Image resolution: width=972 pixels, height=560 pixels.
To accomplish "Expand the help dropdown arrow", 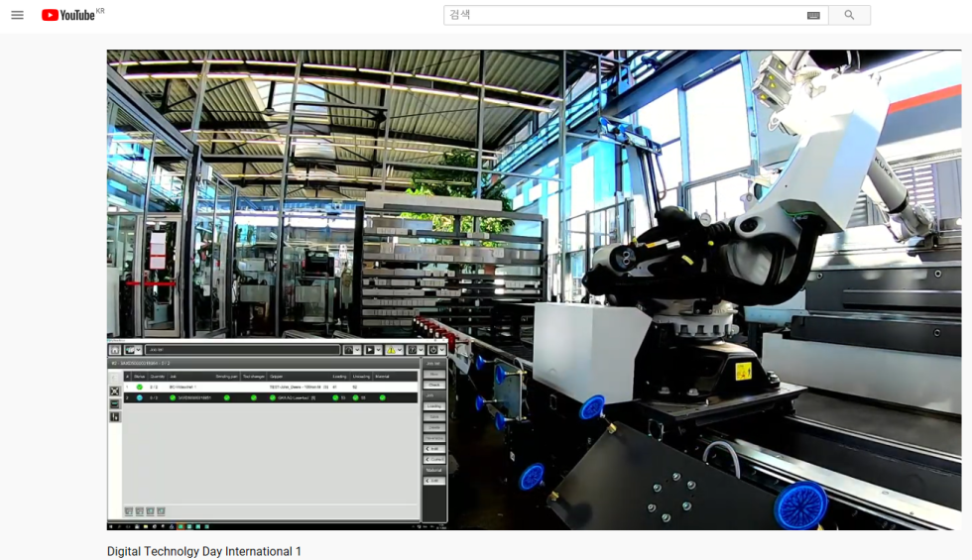I will point(421,350).
